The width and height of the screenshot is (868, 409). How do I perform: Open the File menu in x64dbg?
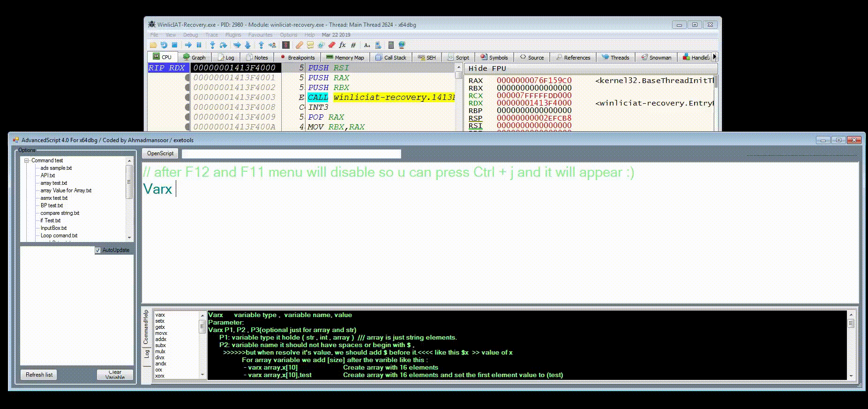coord(154,35)
